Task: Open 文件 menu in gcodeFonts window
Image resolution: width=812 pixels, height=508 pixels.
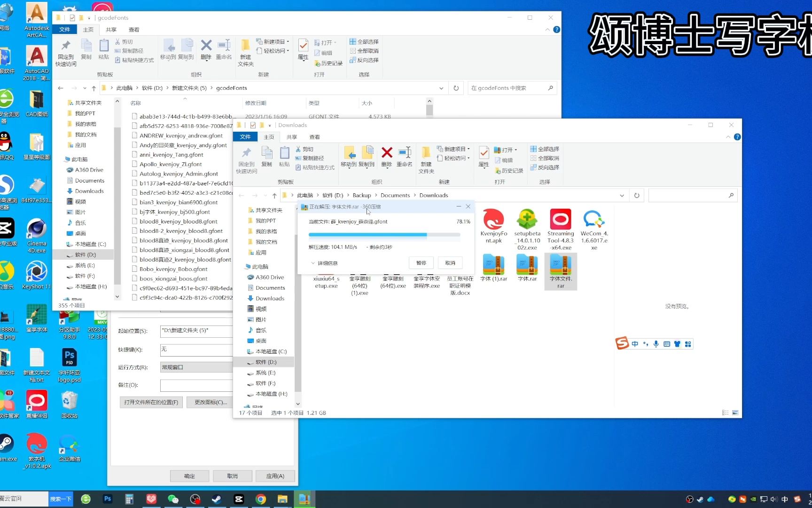Action: 64,30
